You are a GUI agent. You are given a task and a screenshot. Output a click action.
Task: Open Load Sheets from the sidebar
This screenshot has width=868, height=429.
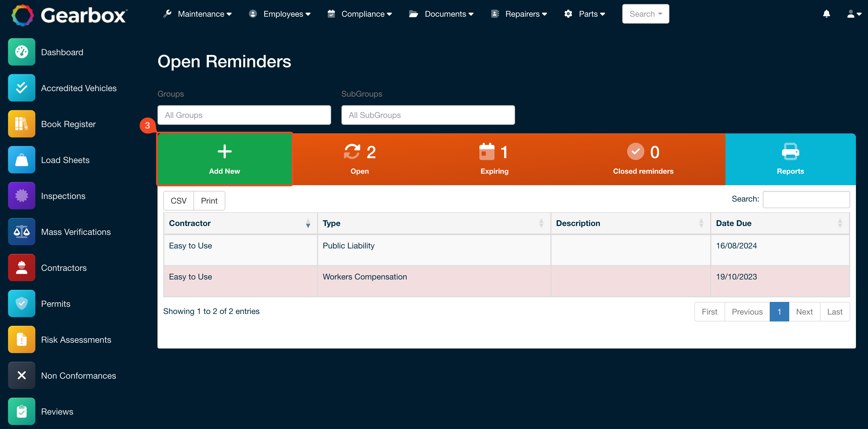[x=65, y=160]
